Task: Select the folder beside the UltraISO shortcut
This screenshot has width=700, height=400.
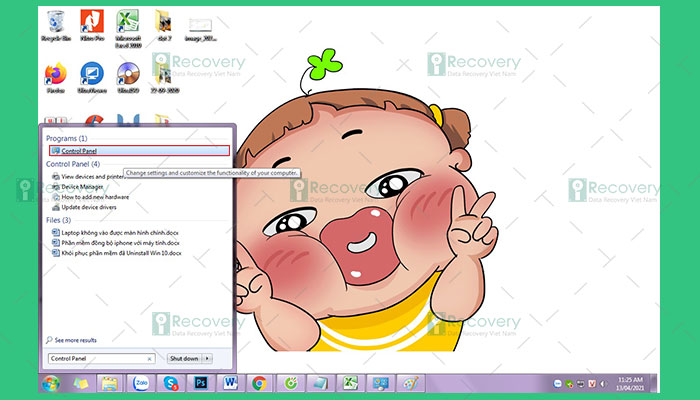Action: [x=164, y=78]
